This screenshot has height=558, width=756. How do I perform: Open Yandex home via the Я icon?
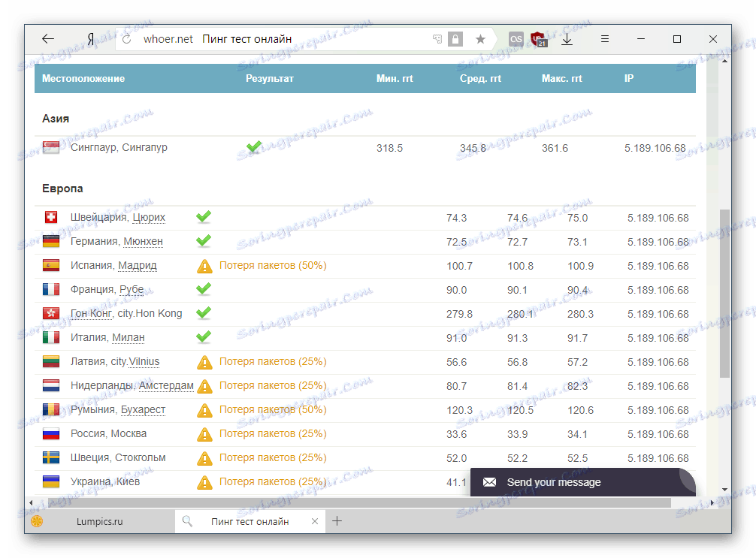[91, 39]
